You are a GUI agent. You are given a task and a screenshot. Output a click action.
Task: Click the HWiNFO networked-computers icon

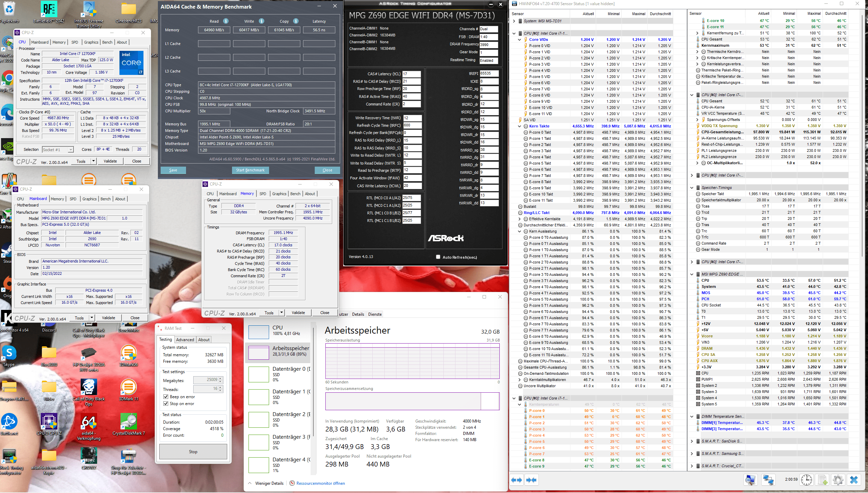point(768,480)
